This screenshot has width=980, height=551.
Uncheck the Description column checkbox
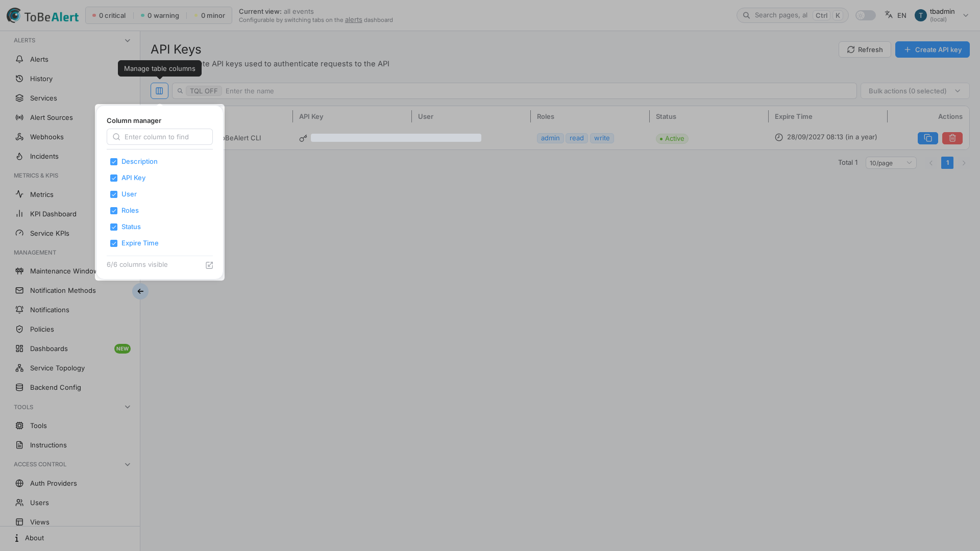coord(114,162)
